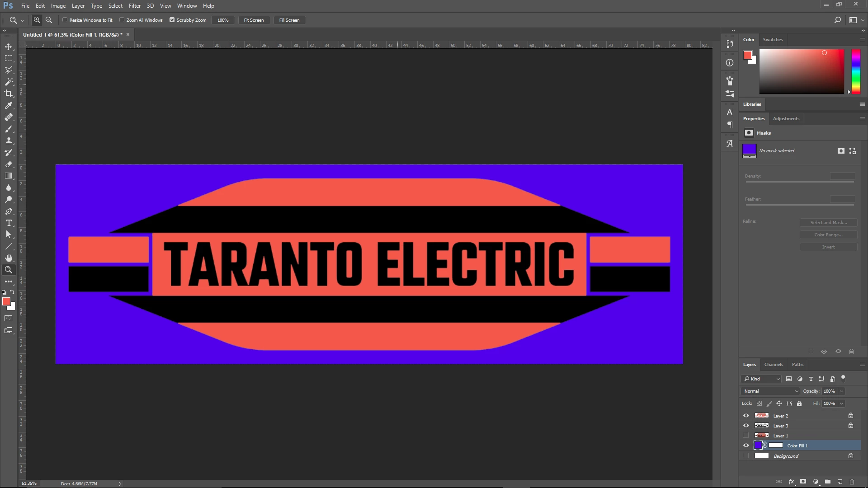Select the Move tool
Image resolution: width=868 pixels, height=488 pixels.
click(9, 47)
